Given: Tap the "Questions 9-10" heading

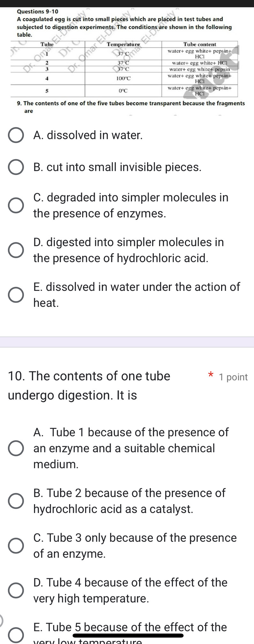Looking at the screenshot, I should (x=37, y=11).
